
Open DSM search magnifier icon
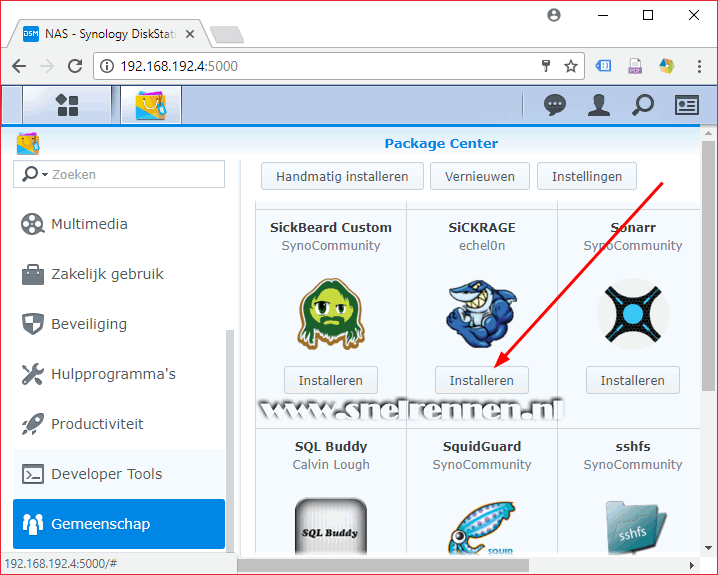tap(642, 105)
